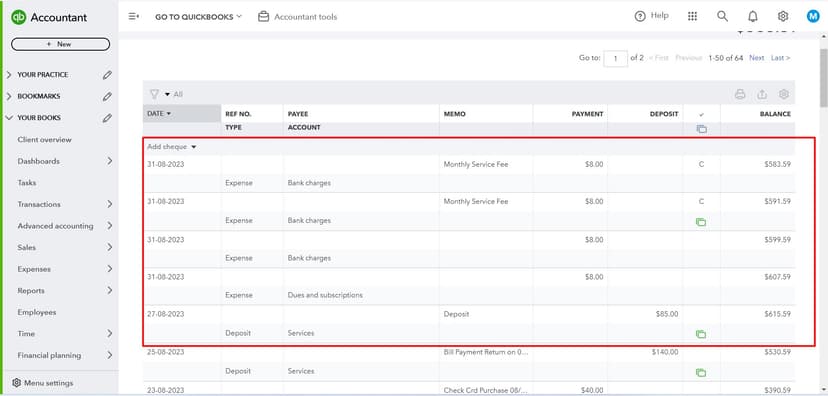Expand Expenses submenu chevron
Screen dimensions: 828x396
[x=109, y=269]
